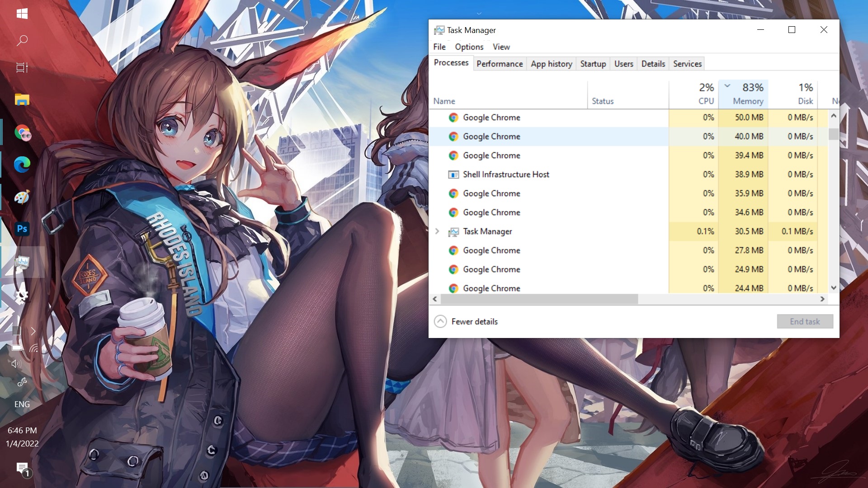Click the process list scroll down arrow
This screenshot has width=868, height=488.
click(x=834, y=288)
